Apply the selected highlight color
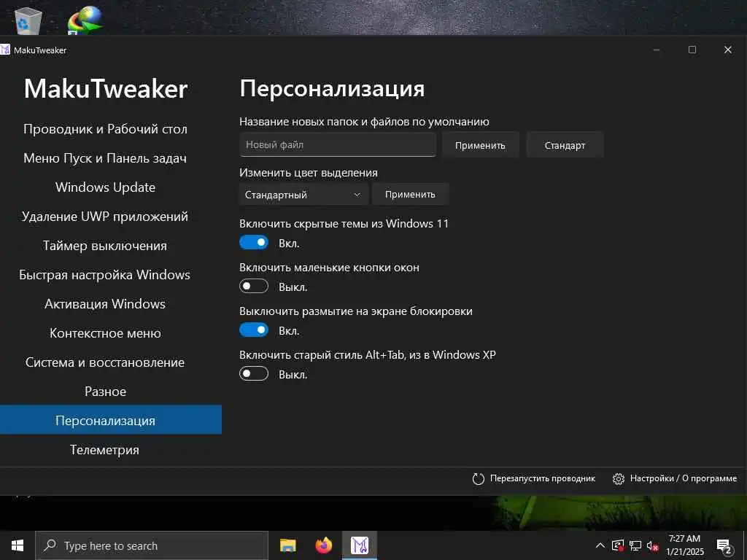Screen dimensions: 747x560 coord(410,194)
